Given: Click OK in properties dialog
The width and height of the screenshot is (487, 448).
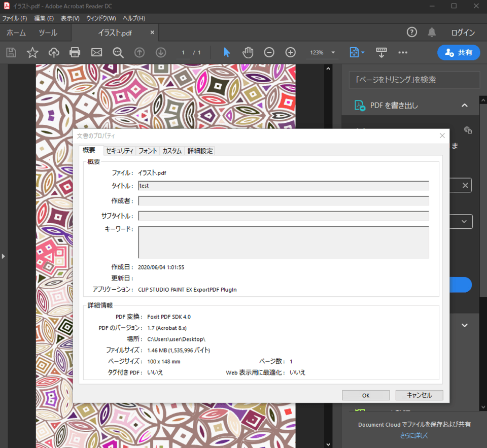Looking at the screenshot, I should (365, 395).
